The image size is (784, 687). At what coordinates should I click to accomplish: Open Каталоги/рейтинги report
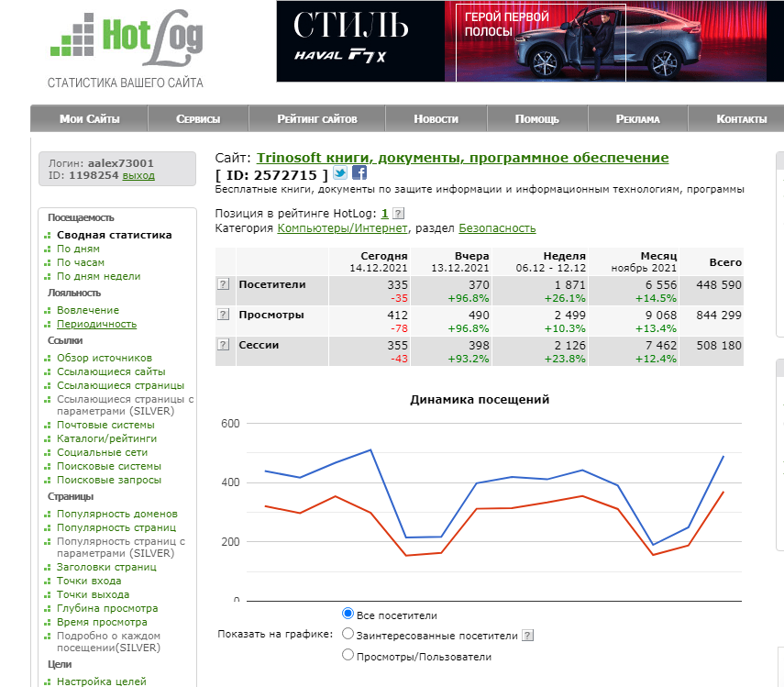[x=106, y=438]
